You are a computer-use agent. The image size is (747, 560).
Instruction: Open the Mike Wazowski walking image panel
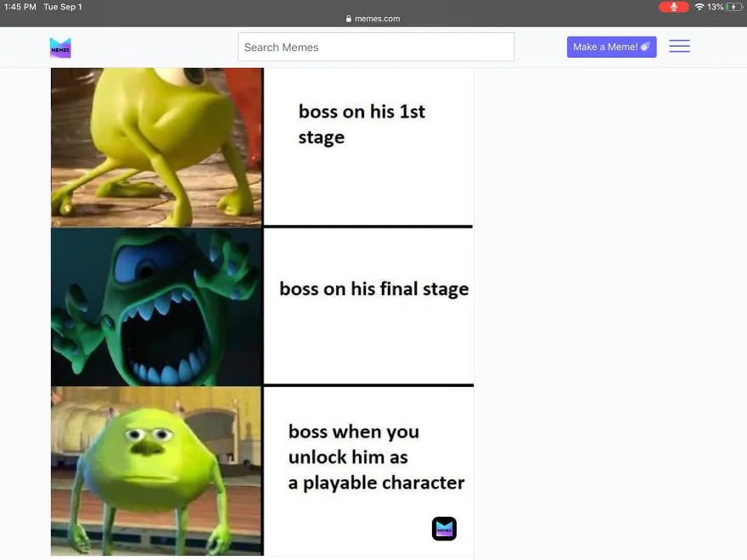(157, 147)
